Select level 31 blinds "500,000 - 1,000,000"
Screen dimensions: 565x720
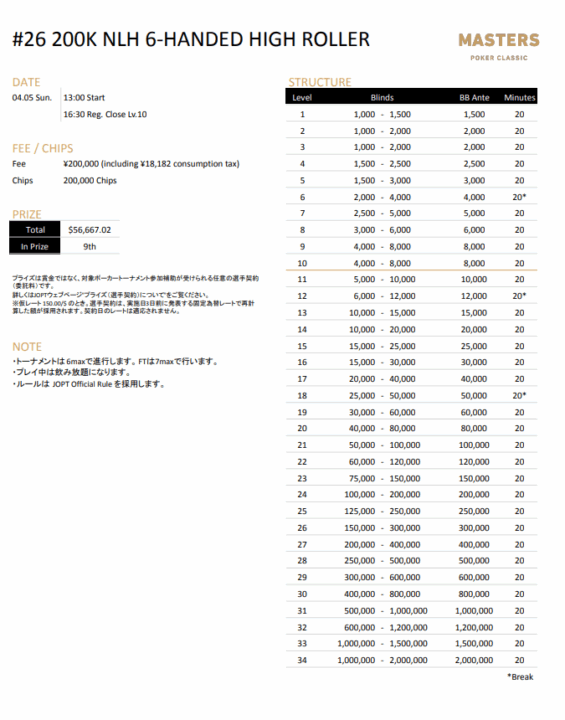(x=386, y=611)
